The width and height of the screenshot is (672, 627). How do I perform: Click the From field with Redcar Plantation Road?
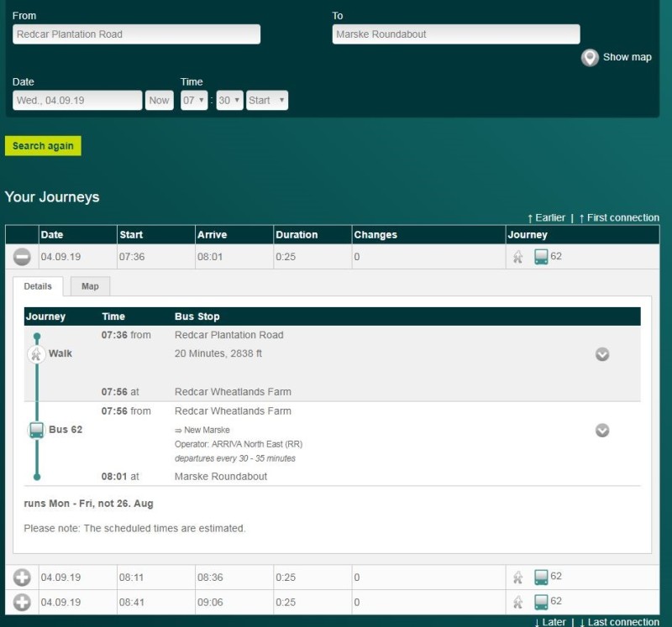pos(136,34)
